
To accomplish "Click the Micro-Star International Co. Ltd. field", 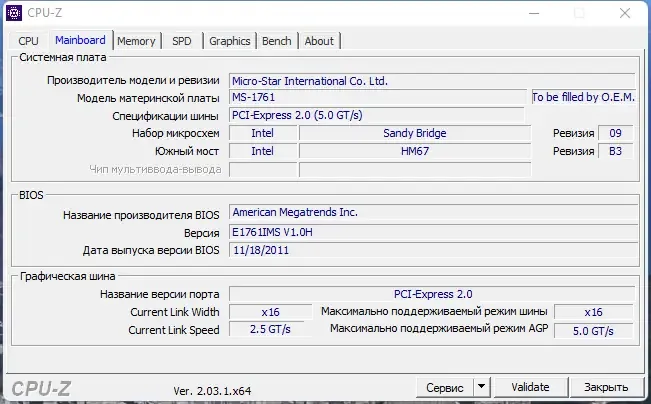I will click(432, 81).
